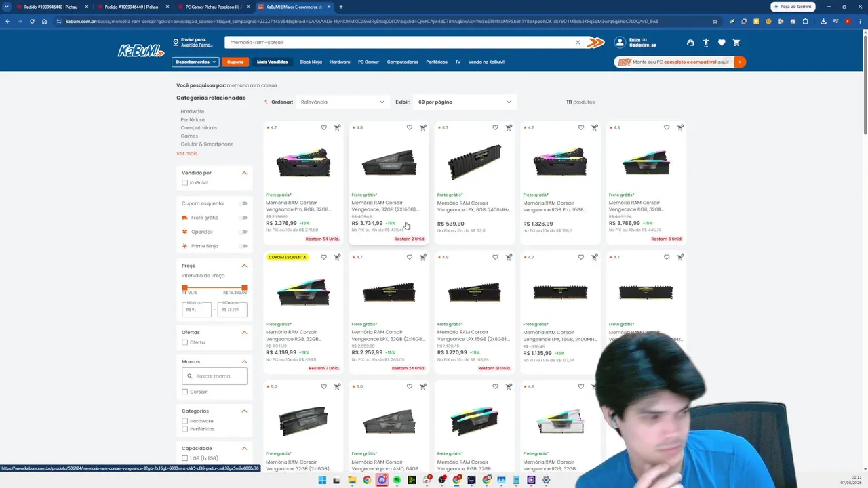The image size is (868, 488).
Task: Add the R$ 1.135,99 memory to cart
Action: coord(595,257)
